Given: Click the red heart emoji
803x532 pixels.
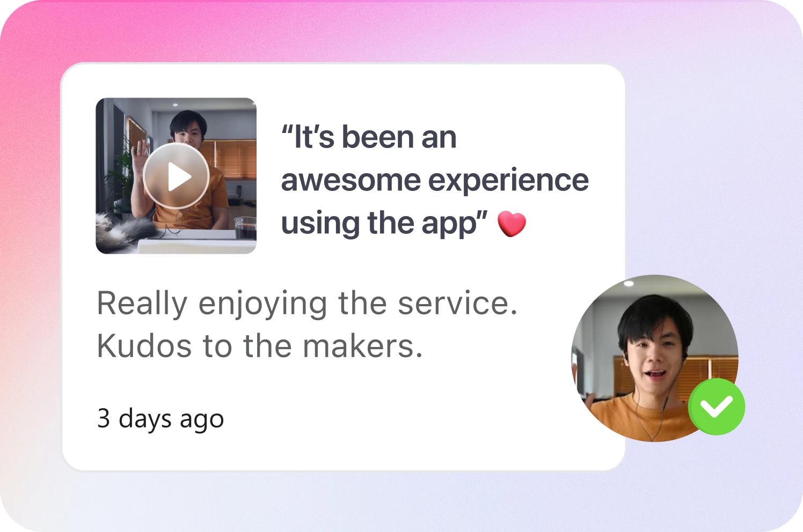Looking at the screenshot, I should [x=512, y=224].
